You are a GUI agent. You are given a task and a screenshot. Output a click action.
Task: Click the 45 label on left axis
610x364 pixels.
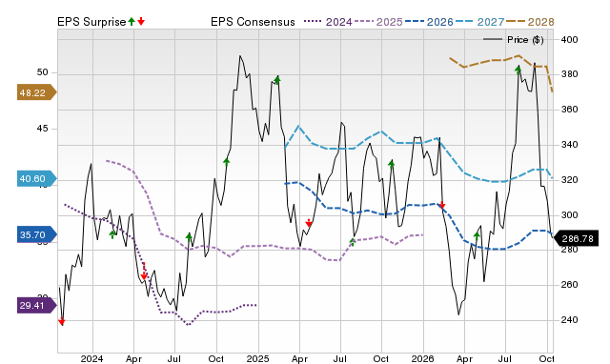click(42, 129)
